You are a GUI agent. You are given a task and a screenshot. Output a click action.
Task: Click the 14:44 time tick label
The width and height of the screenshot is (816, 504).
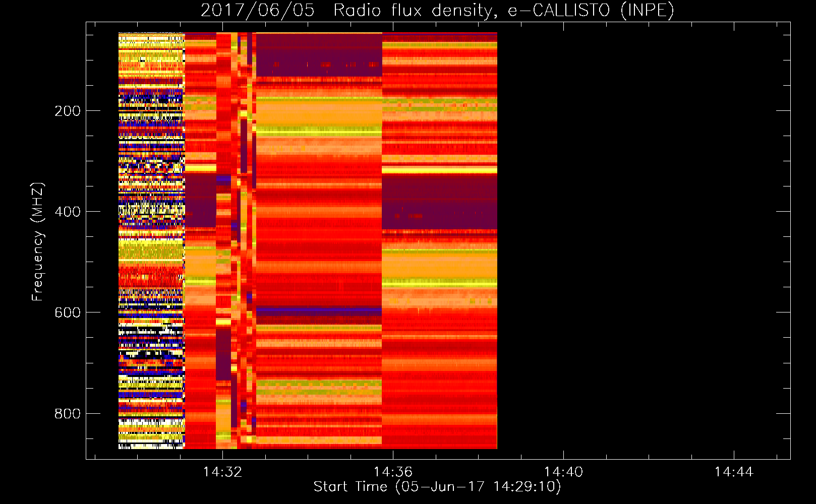pyautogui.click(x=734, y=472)
